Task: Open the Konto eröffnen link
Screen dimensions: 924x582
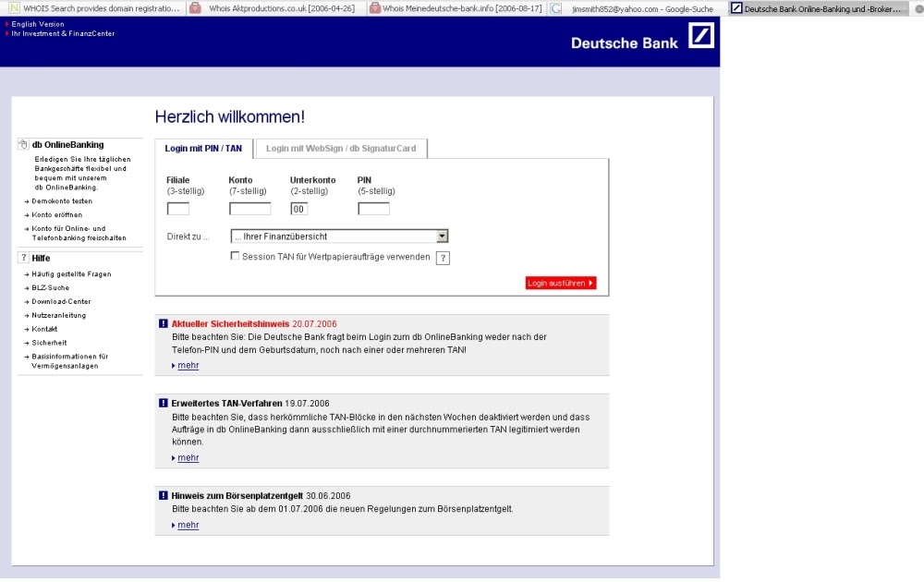Action: pyautogui.click(x=57, y=214)
